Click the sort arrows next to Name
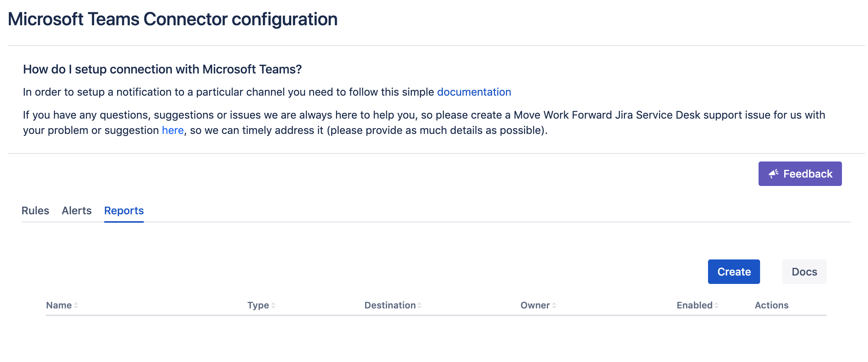This screenshot has height=362, width=868. pyautogui.click(x=76, y=305)
